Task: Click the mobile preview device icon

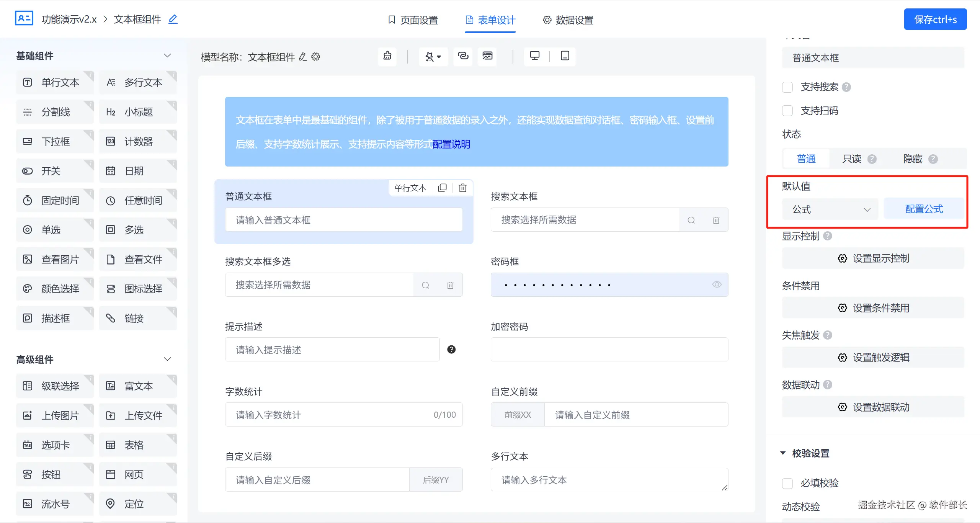Action: pos(565,56)
